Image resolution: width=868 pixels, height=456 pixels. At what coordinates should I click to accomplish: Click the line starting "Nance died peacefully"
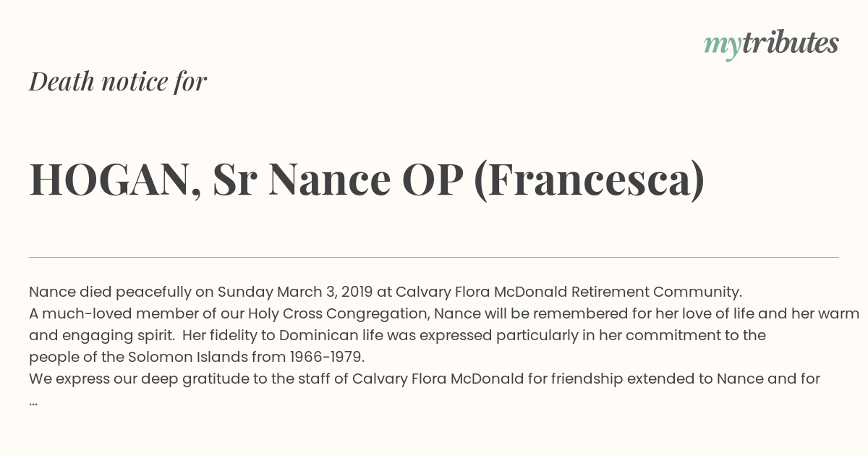click(x=386, y=292)
